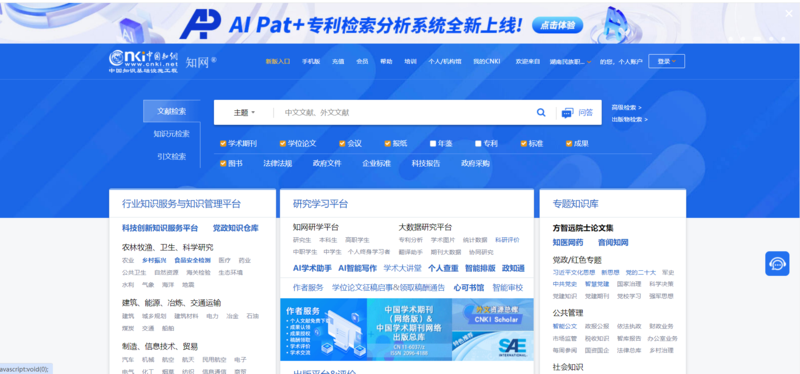Uncheck the 图书 checkbox
Screen dimensions: 800x374
(223, 164)
